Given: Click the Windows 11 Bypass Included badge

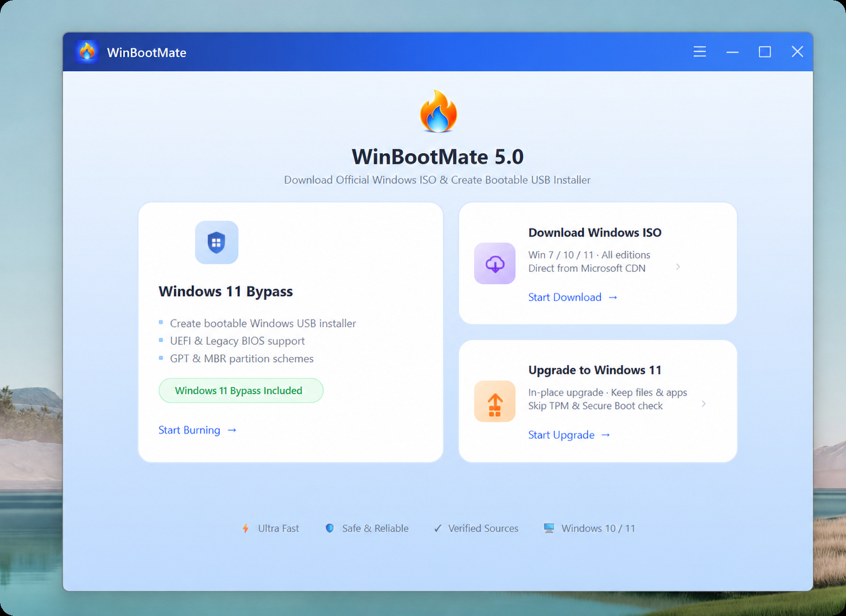Looking at the screenshot, I should pyautogui.click(x=241, y=390).
